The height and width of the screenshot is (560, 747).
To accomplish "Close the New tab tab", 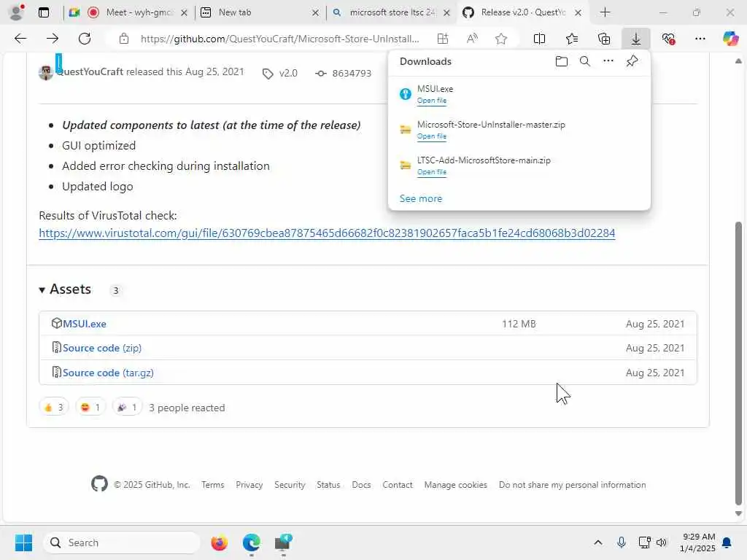I will coord(315,13).
